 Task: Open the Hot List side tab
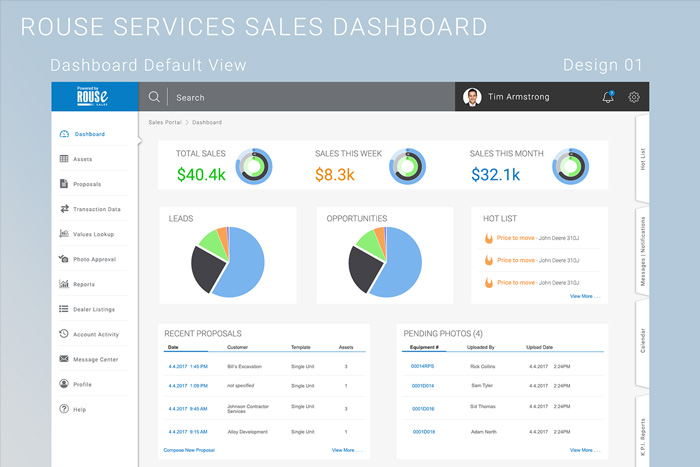(x=642, y=159)
